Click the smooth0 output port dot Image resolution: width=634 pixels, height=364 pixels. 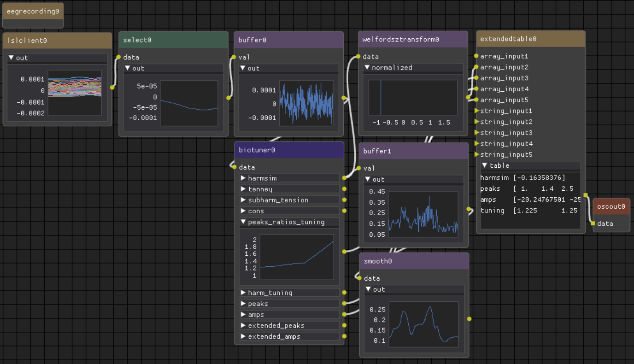[x=469, y=319]
